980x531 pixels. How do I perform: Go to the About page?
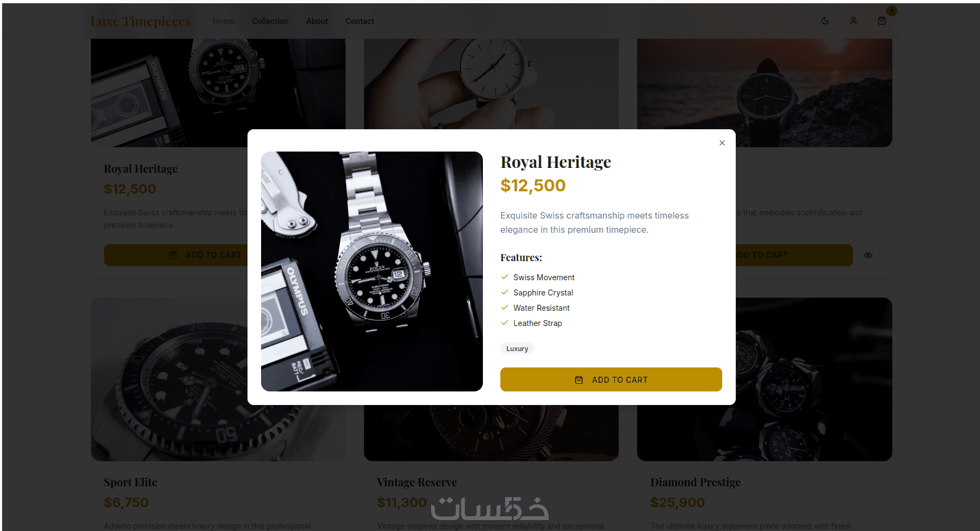(317, 21)
